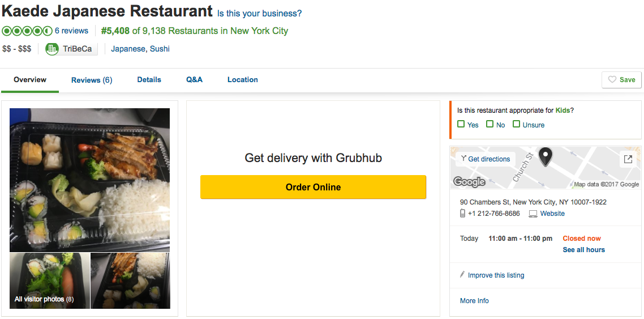The width and height of the screenshot is (644, 319).
Task: Expand the More Info section
Action: pos(474,301)
